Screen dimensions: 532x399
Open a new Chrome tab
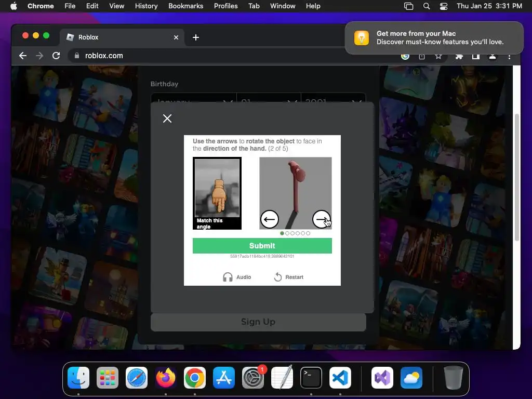[196, 37]
